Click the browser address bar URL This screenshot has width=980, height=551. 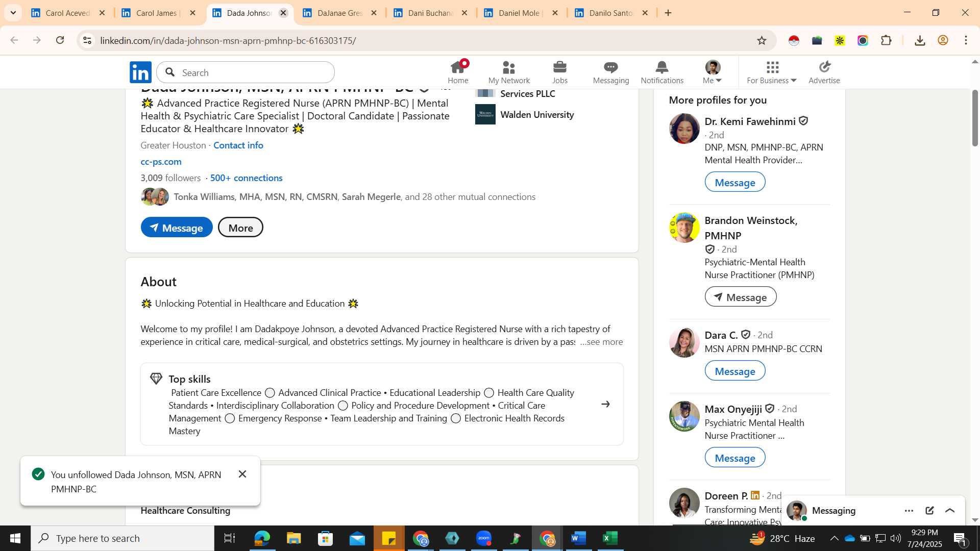228,40
